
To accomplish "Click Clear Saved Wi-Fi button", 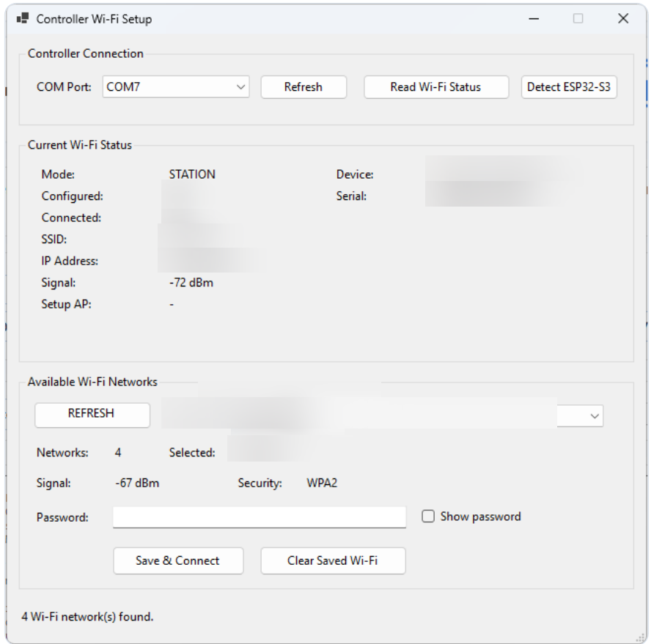I will click(333, 560).
